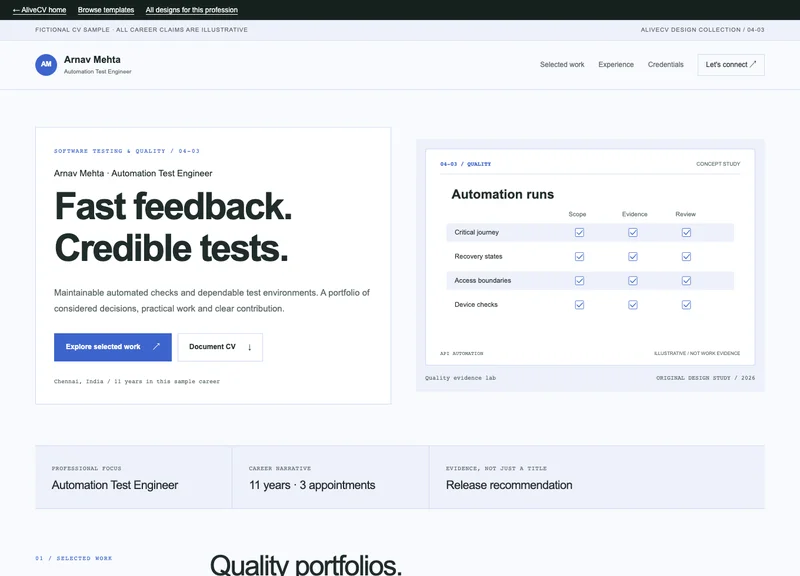Click the Automation runs heading
The image size is (800, 576).
point(503,194)
